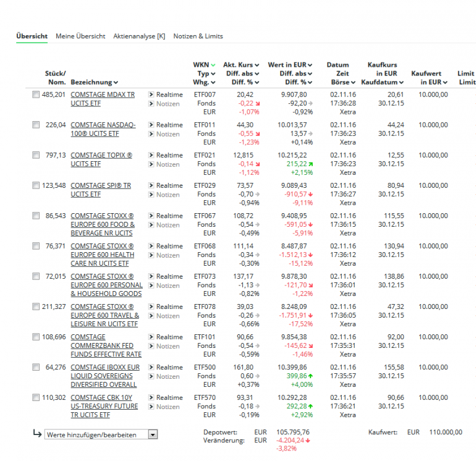Tick checkbox for COMSTAGE MDAX TR UCITS ETF
This screenshot has height=461, width=476.
click(x=36, y=95)
